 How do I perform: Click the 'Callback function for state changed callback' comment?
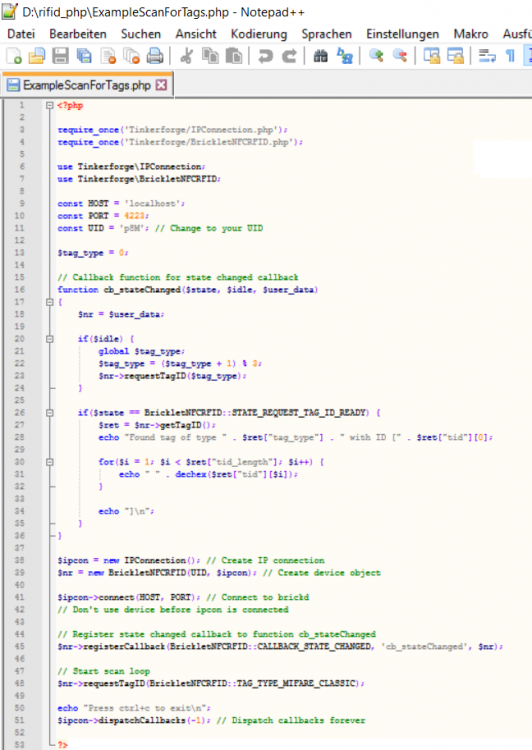pyautogui.click(x=177, y=277)
